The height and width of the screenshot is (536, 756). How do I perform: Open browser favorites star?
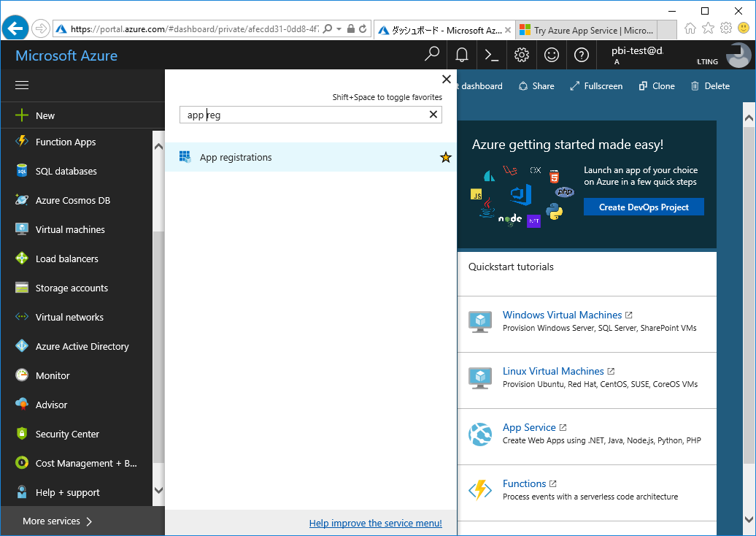click(x=708, y=28)
